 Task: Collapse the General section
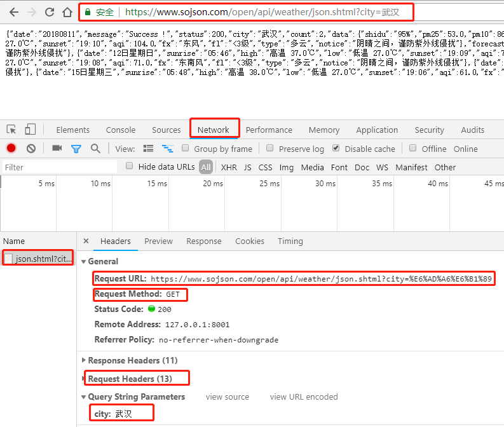(x=83, y=262)
